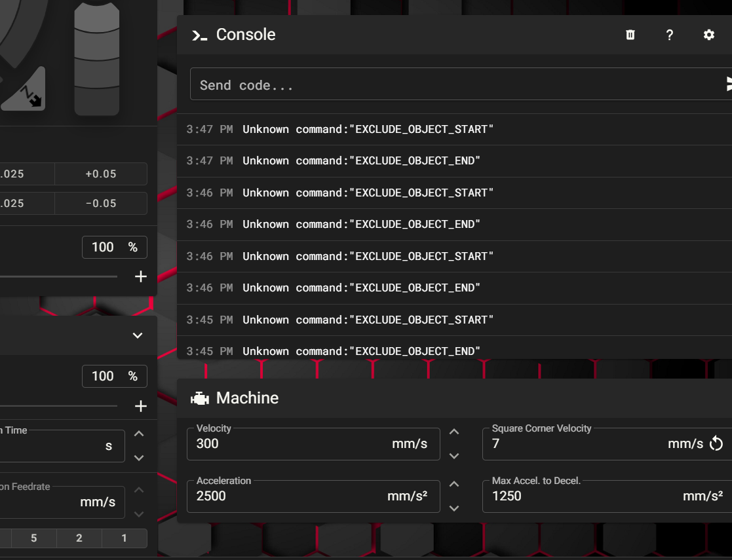Viewport: 732px width, 560px height.
Task: Click 3:45 PM EXCLUDE_OBJECT_START console entry
Action: (x=454, y=320)
